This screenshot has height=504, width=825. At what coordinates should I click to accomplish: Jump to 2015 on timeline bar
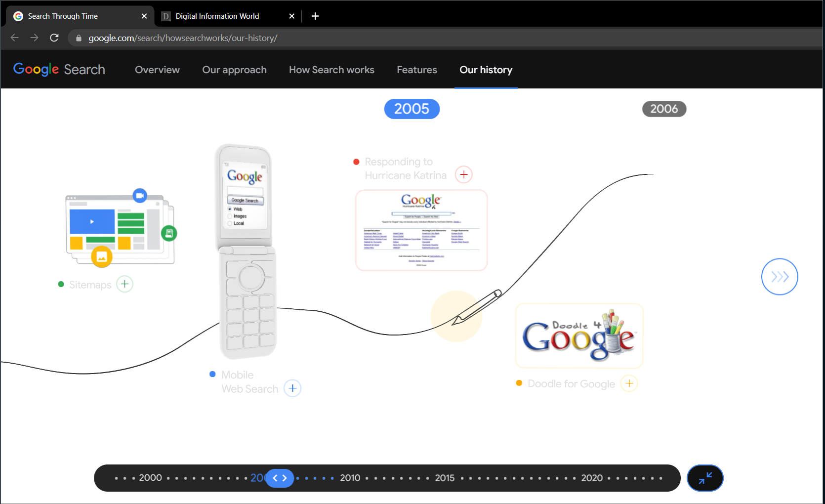pyautogui.click(x=445, y=478)
